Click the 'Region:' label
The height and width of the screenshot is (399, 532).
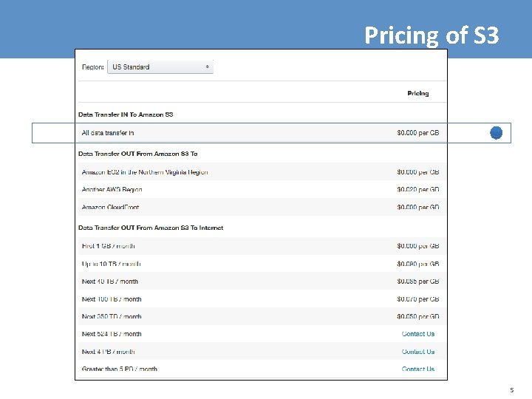tap(92, 67)
